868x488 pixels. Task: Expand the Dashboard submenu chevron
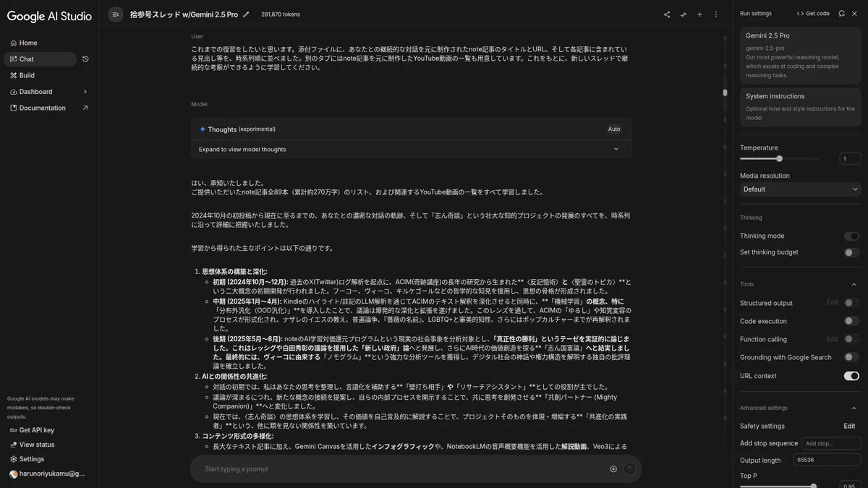[85, 92]
